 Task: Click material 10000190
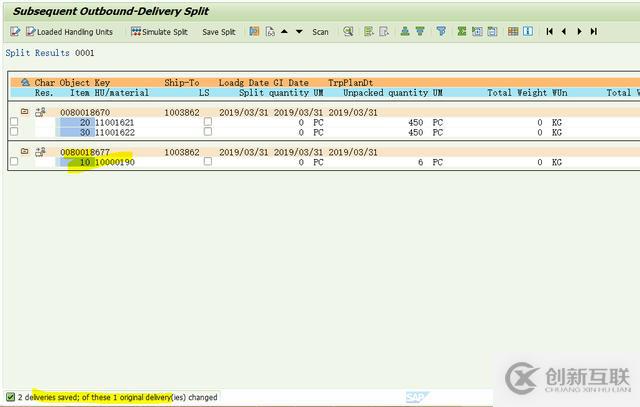(x=115, y=162)
